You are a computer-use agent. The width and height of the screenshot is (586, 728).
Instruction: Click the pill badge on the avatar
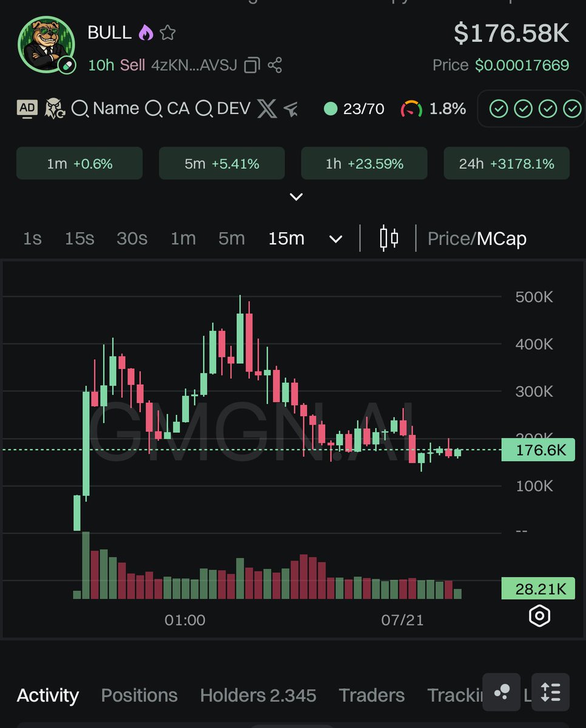tap(68, 66)
